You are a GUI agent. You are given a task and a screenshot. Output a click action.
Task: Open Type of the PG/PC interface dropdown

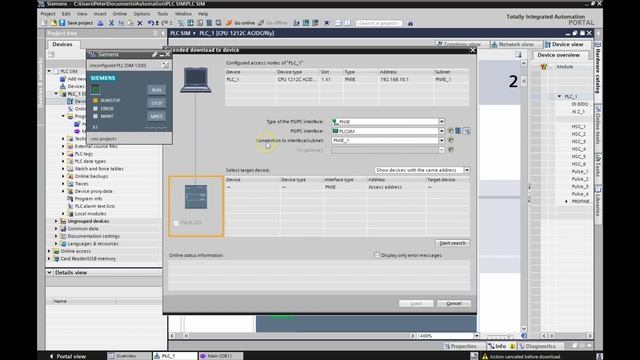pos(441,122)
